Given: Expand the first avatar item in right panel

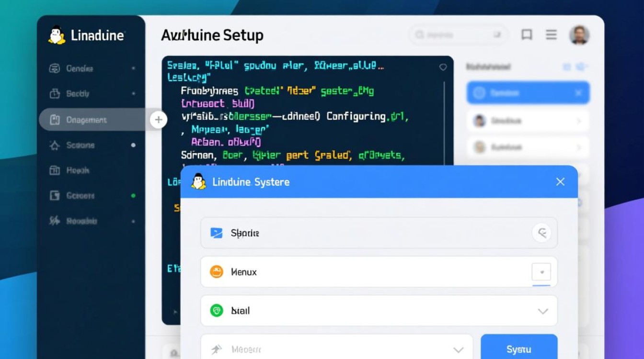Looking at the screenshot, I should 528,121.
